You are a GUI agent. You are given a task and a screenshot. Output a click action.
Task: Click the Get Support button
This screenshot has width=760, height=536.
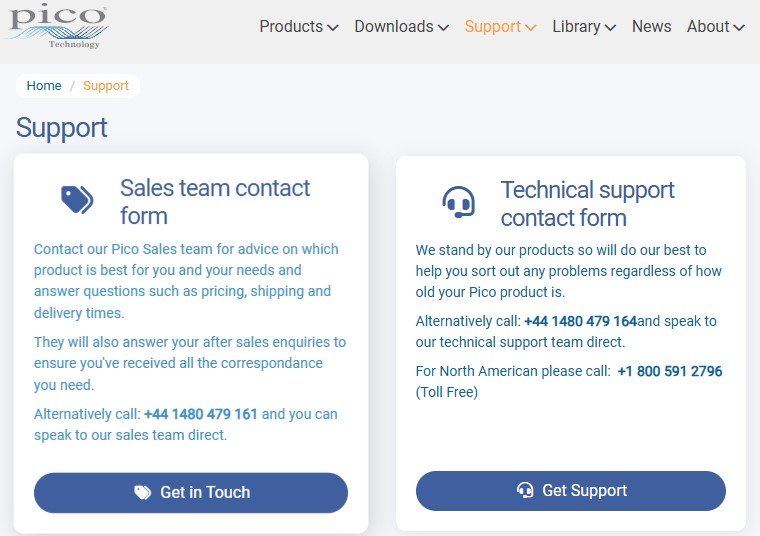point(570,490)
